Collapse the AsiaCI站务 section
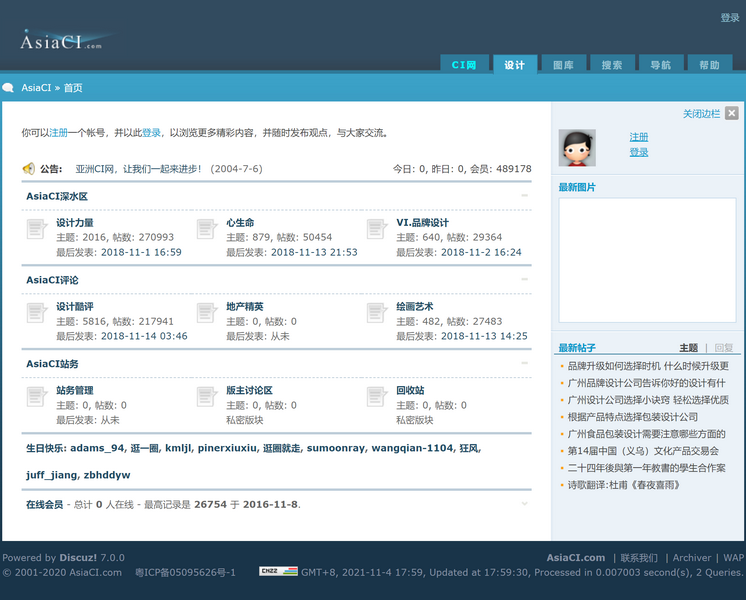The height and width of the screenshot is (600, 746). click(x=525, y=364)
